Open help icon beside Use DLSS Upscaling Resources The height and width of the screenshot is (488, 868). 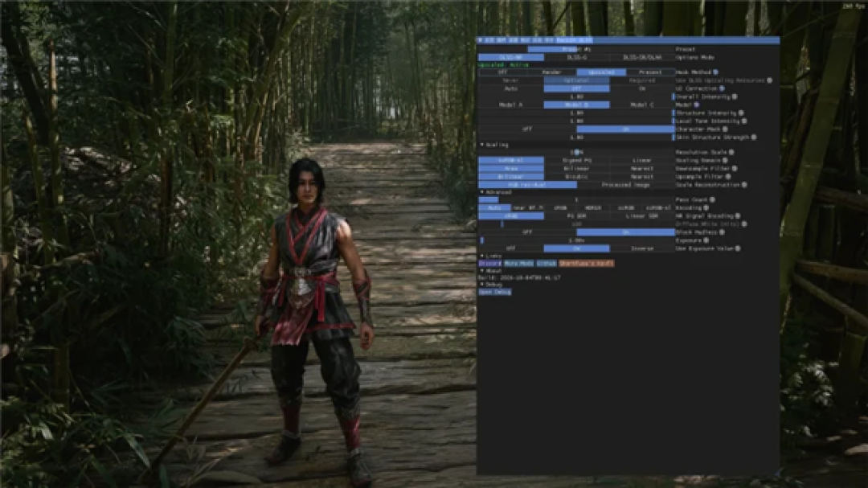[769, 80]
